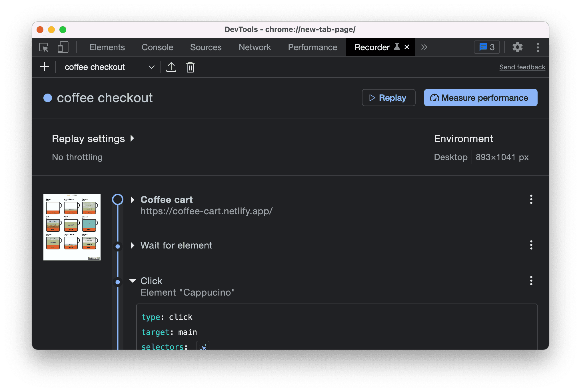Switch to the Elements tab
The width and height of the screenshot is (581, 392).
[107, 47]
